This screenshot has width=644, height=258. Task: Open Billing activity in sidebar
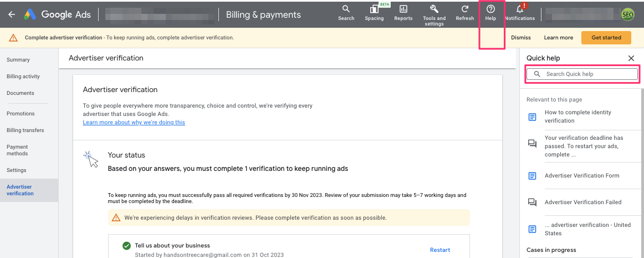[23, 77]
